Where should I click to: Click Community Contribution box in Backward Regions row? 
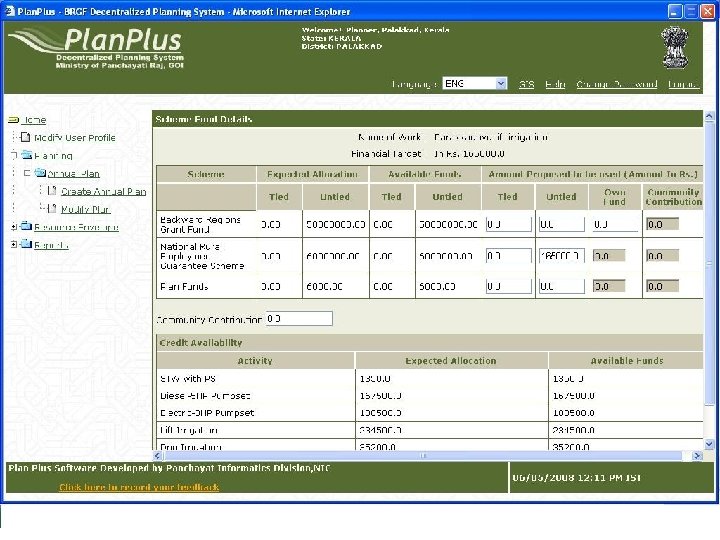point(662,224)
